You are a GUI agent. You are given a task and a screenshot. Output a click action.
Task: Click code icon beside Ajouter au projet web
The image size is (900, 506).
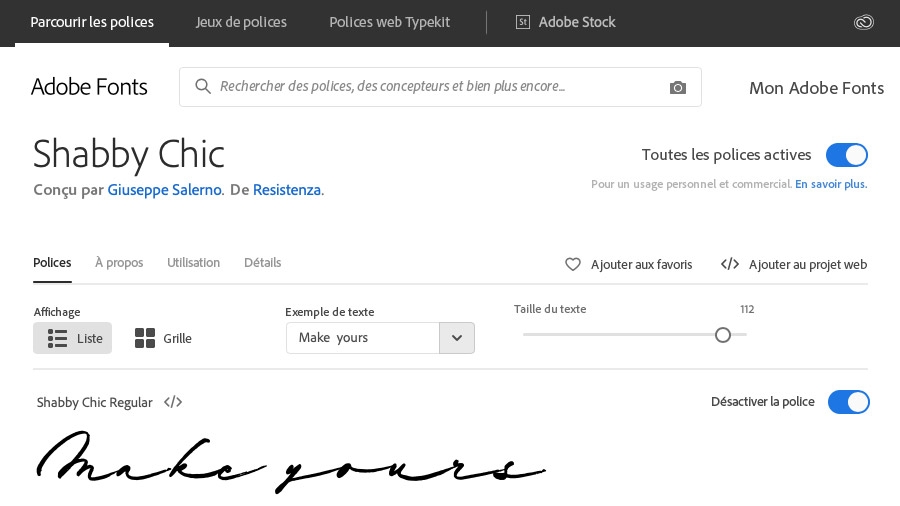(730, 264)
